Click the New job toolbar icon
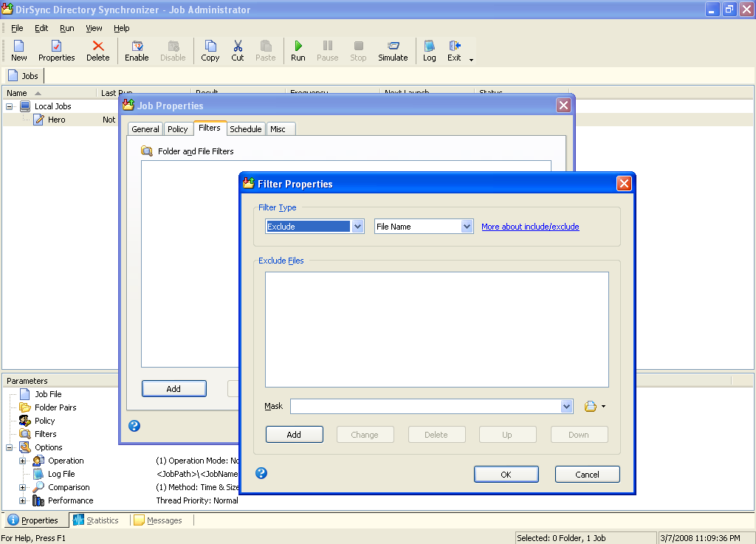Image resolution: width=756 pixels, height=544 pixels. click(18, 51)
